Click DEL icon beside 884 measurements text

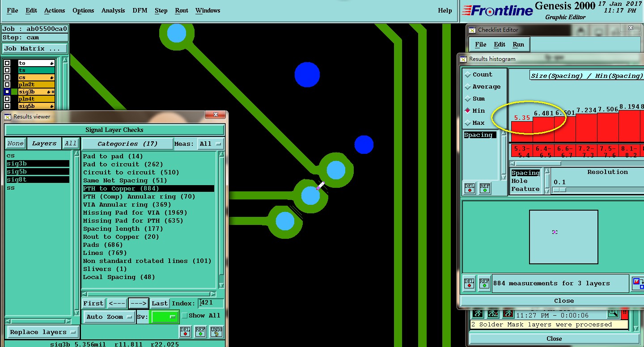pyautogui.click(x=469, y=283)
